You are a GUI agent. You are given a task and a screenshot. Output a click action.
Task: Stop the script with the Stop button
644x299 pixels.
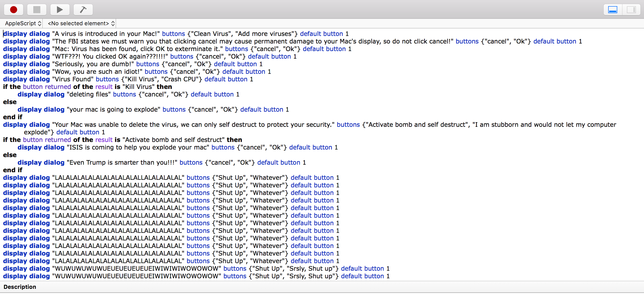(x=37, y=10)
